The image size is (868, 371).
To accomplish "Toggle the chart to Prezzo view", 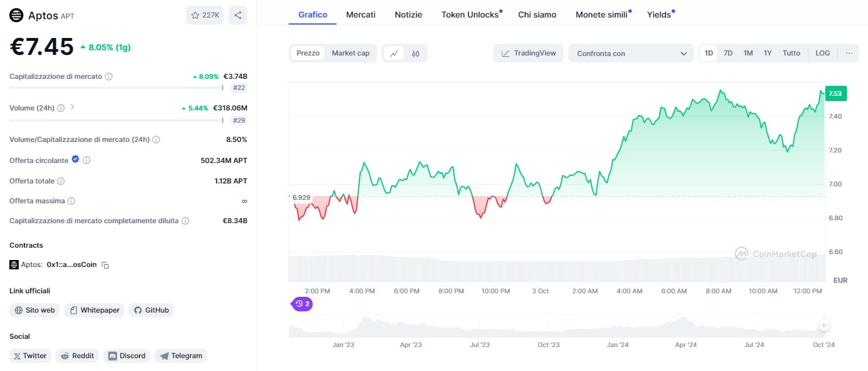I will (x=308, y=53).
